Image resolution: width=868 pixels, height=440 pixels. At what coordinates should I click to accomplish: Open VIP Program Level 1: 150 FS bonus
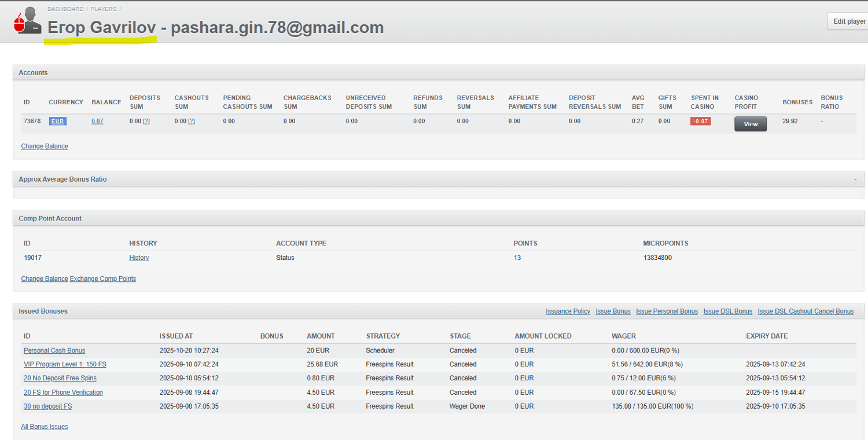click(65, 365)
